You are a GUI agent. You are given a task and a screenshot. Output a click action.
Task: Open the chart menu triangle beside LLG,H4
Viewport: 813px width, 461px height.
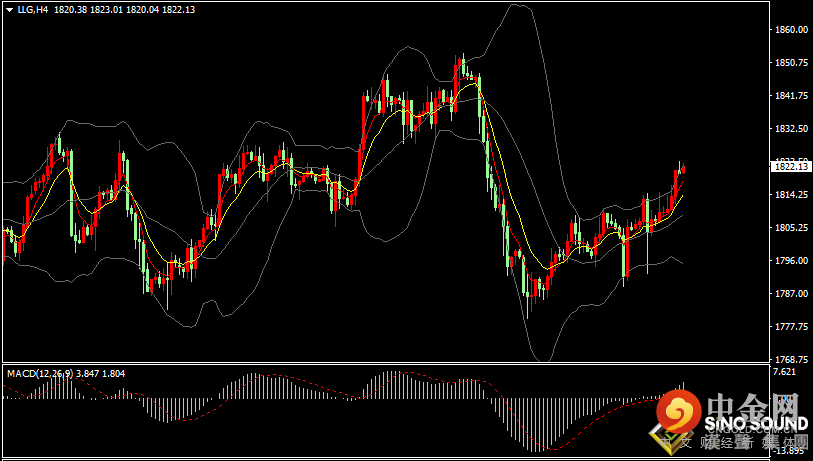tap(10, 9)
